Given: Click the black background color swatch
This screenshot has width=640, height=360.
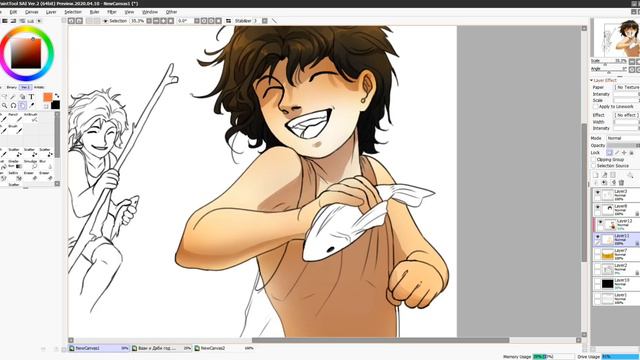Looking at the screenshot, I should (56, 105).
